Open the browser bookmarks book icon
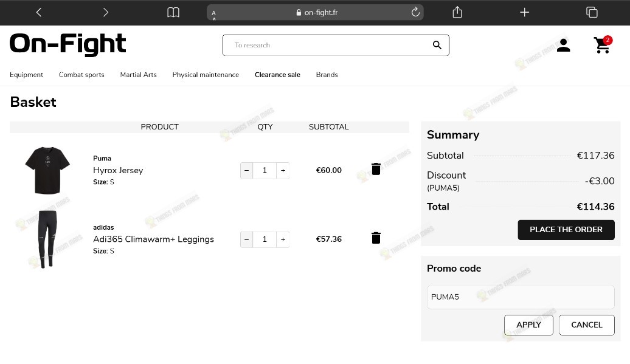 click(x=173, y=12)
